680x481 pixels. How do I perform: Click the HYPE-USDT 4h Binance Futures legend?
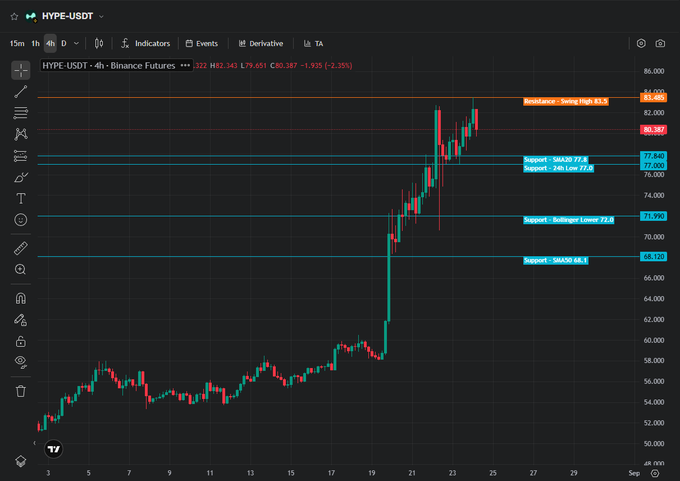tap(109, 65)
